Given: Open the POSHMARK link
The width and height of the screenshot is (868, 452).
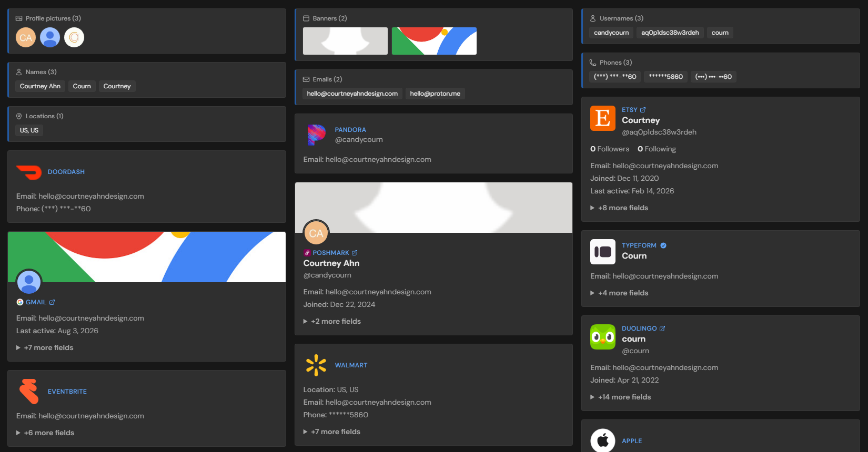Looking at the screenshot, I should coord(331,253).
